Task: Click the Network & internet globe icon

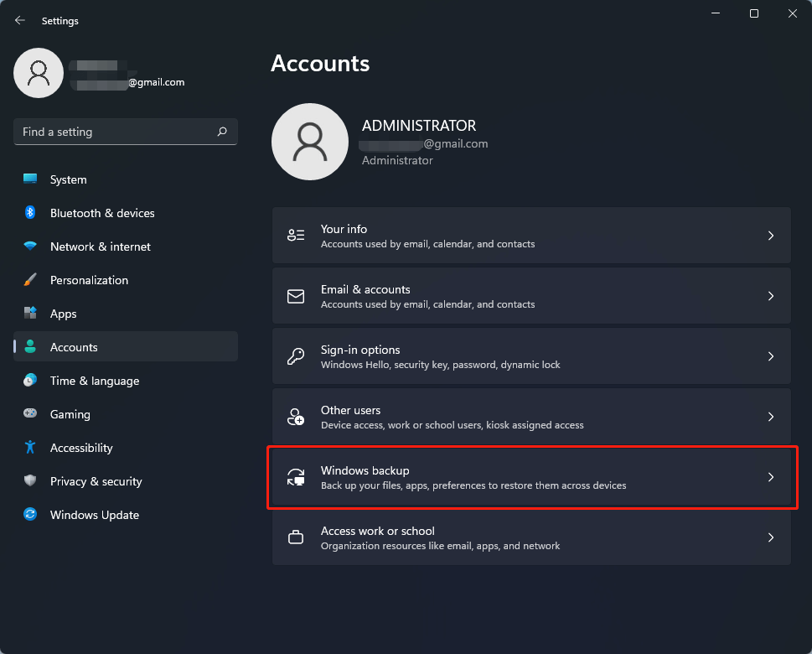Action: 31,247
